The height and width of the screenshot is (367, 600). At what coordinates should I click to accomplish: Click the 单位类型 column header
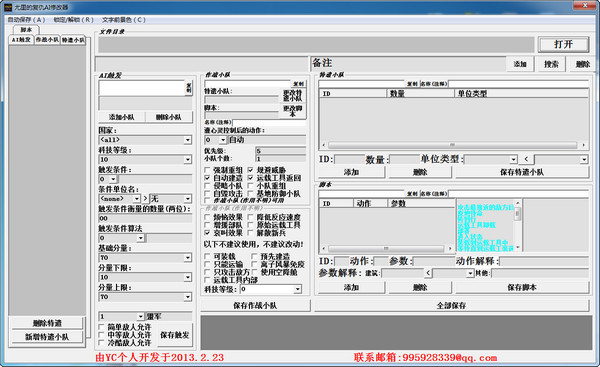(521, 93)
